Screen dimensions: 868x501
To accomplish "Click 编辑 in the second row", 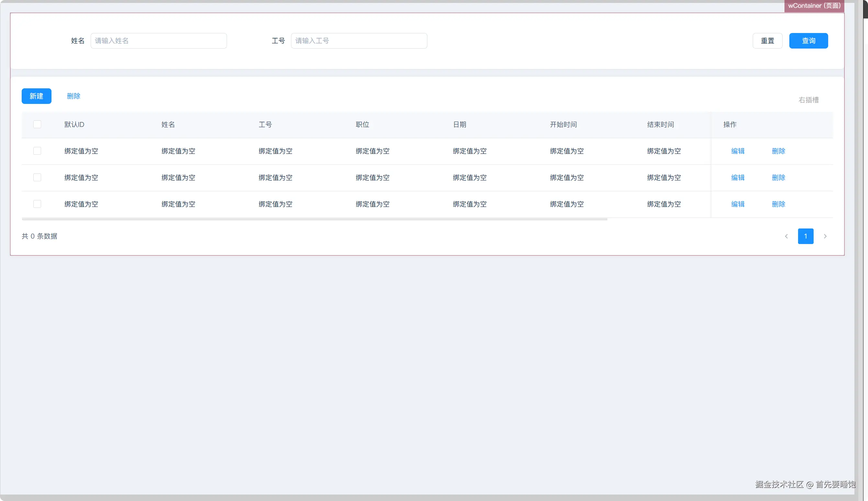I will (738, 177).
